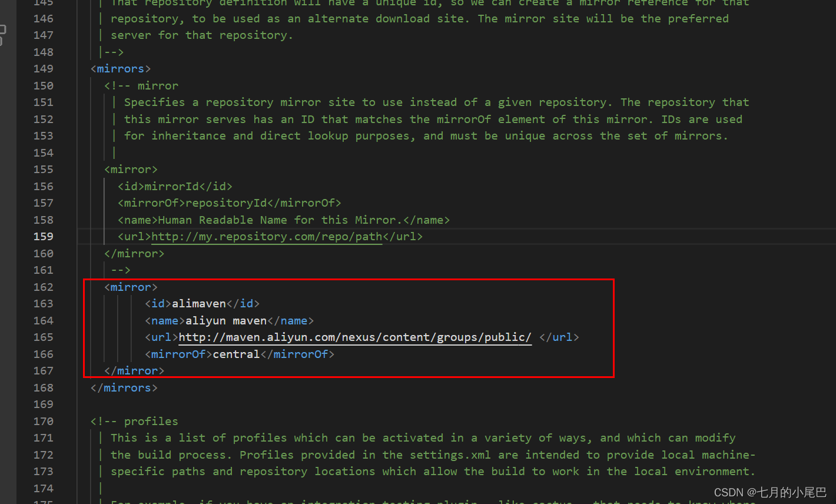Image resolution: width=836 pixels, height=504 pixels.
Task: Click line number 165 in the gutter
Action: (44, 337)
